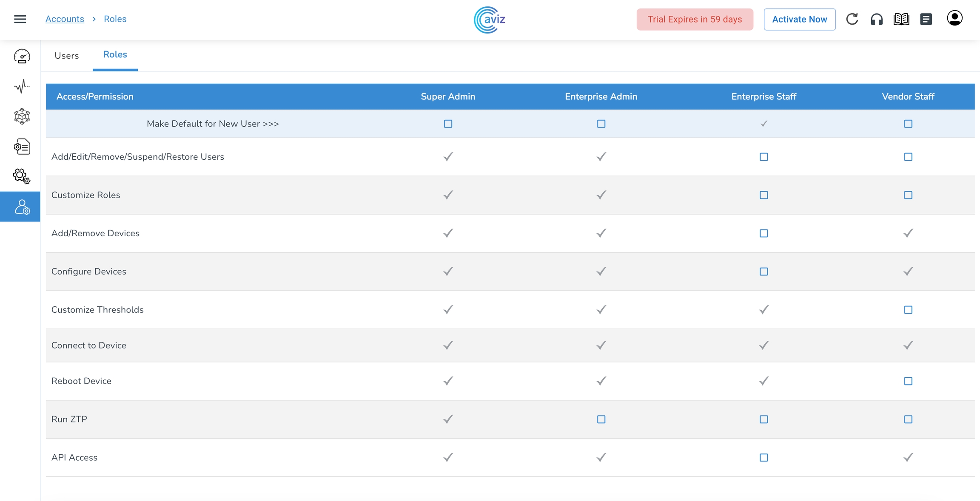Screen dimensions: 980x501
Task: Open the hamburger navigation menu
Action: coord(20,19)
